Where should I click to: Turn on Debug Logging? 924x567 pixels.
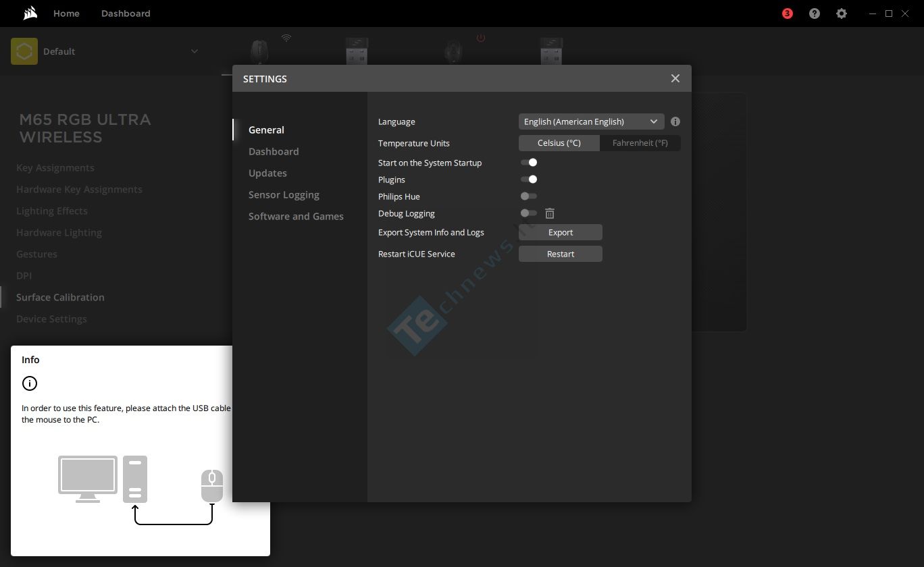pyautogui.click(x=529, y=213)
